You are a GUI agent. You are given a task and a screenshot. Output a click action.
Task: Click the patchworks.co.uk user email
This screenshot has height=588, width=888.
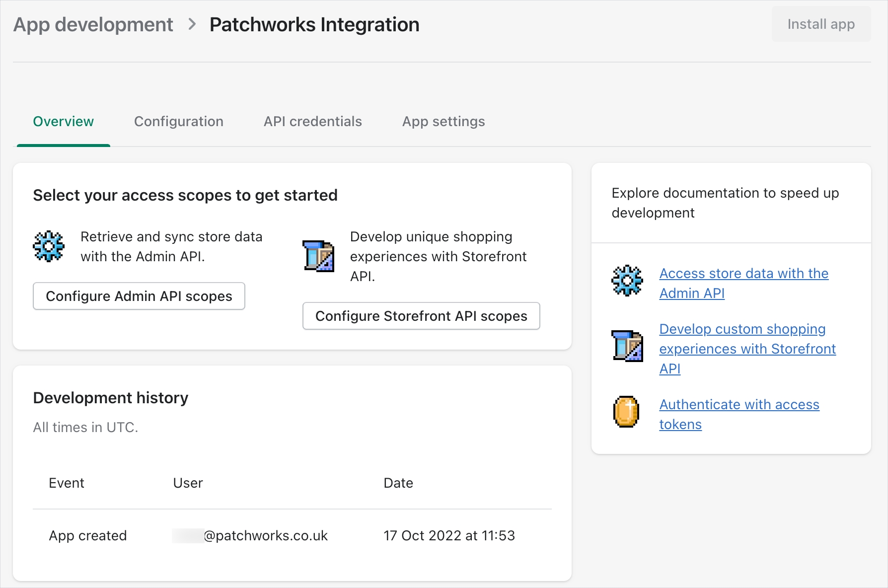[x=265, y=536]
